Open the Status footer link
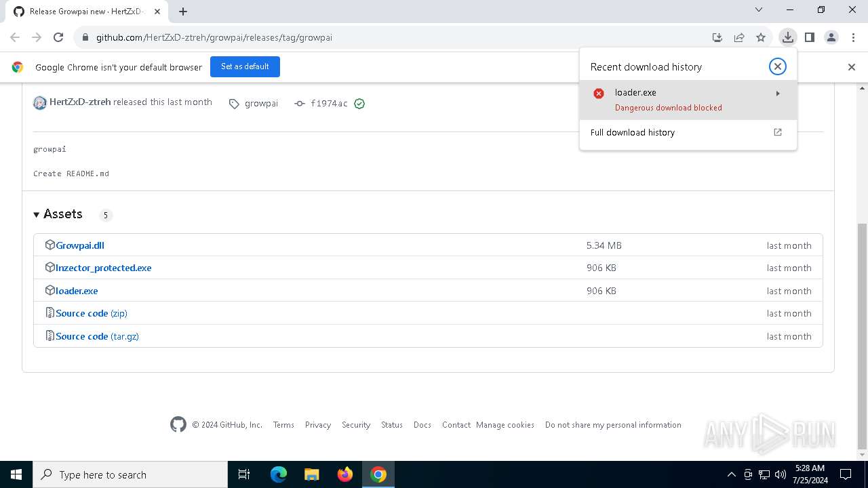The image size is (868, 488). (392, 425)
